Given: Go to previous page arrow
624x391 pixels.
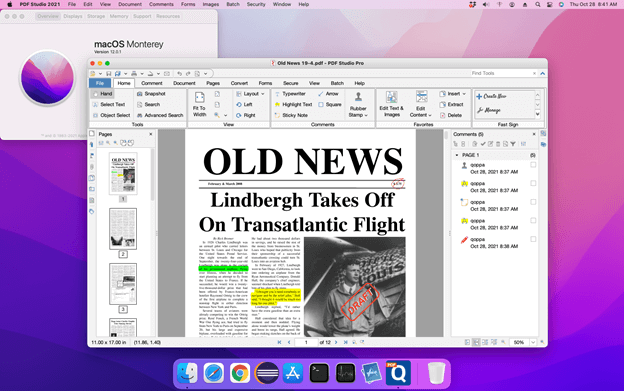Looking at the screenshot, I should (289, 342).
